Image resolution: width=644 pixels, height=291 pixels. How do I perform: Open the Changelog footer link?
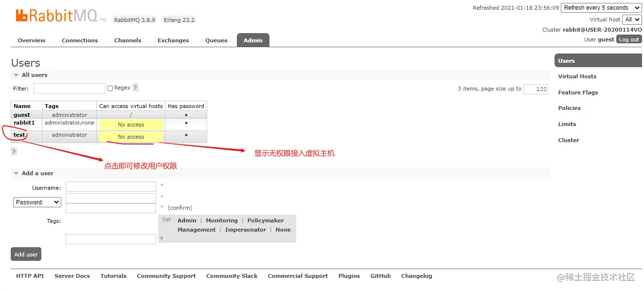[x=416, y=276]
